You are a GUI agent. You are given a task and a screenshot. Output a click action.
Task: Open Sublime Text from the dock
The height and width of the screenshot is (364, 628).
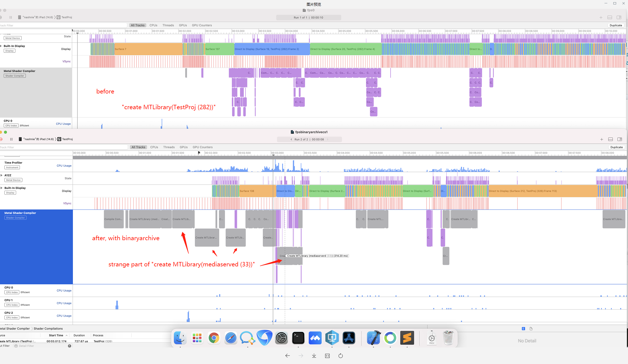click(x=407, y=338)
